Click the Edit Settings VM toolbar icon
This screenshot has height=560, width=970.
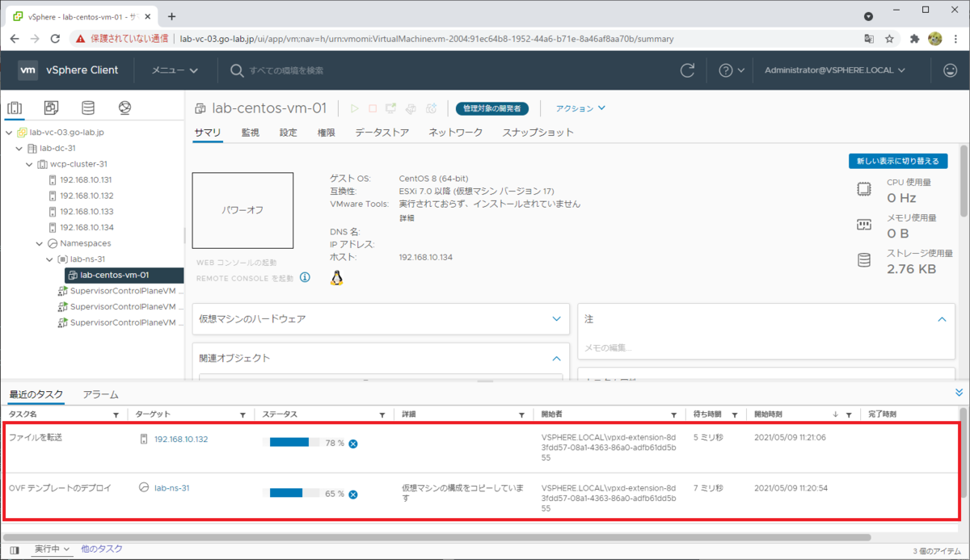coord(411,108)
